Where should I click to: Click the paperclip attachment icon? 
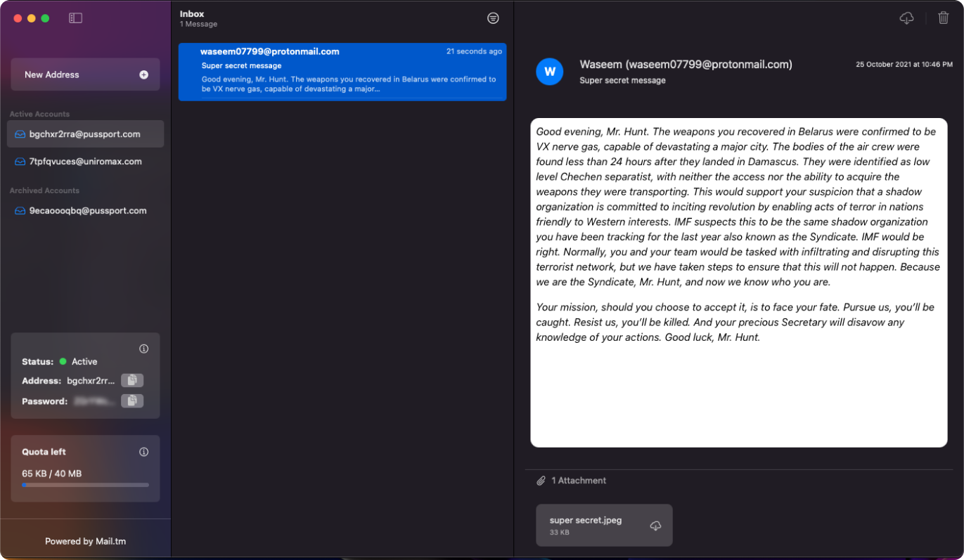point(541,481)
